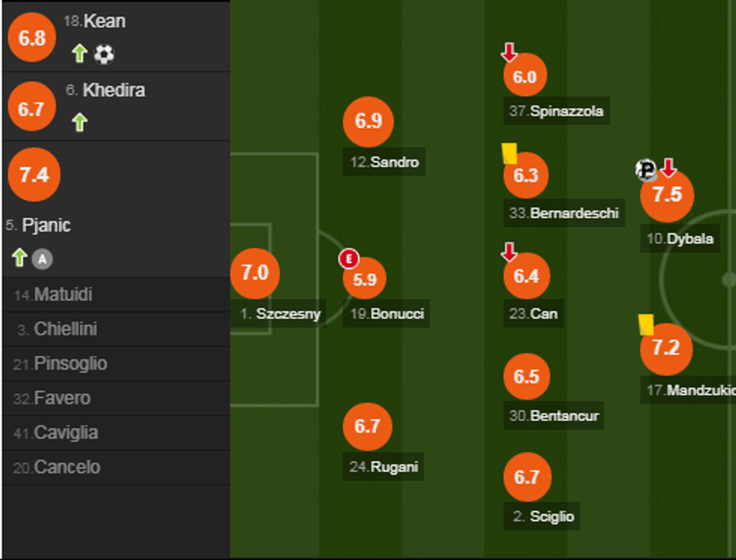Select Chiellini in the substitutes list
The height and width of the screenshot is (560, 736).
(66, 329)
